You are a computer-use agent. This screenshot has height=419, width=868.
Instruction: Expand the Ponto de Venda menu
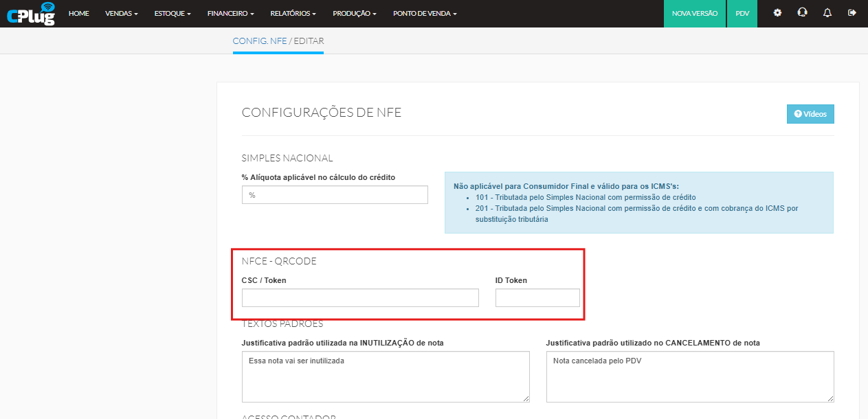[424, 14]
